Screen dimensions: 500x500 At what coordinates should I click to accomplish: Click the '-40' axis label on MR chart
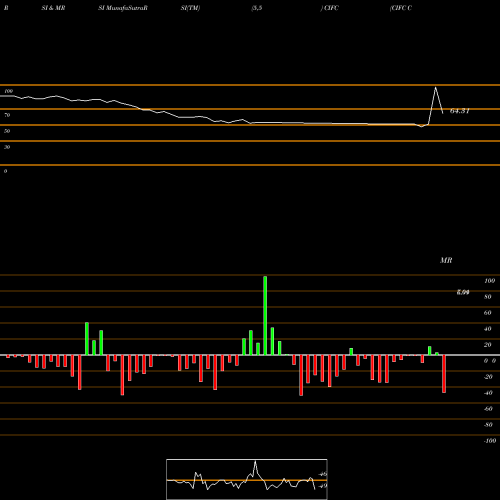point(488,393)
